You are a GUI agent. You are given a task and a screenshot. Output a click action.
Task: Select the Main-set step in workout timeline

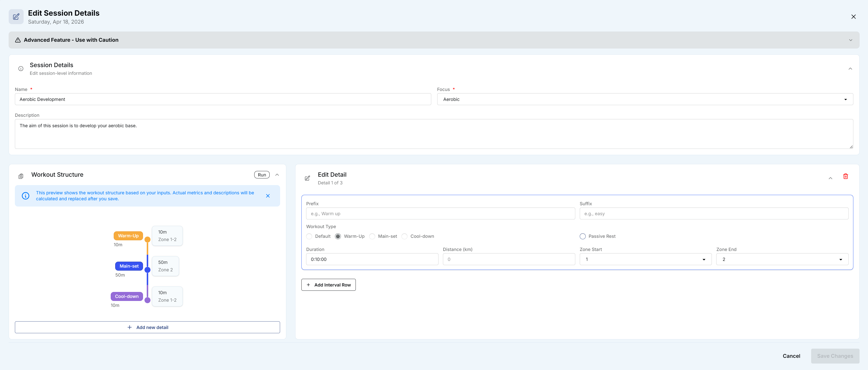[129, 266]
